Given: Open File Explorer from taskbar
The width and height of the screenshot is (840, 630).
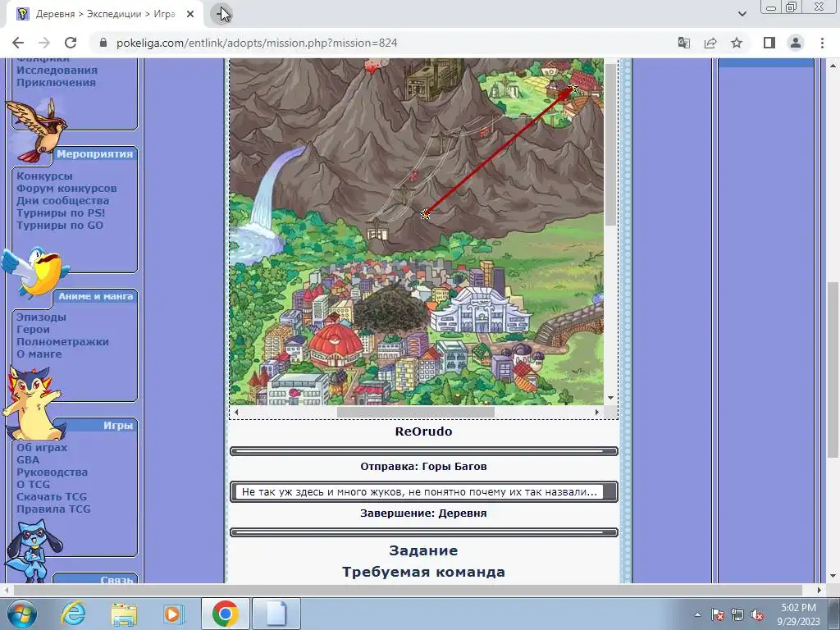Looking at the screenshot, I should (x=124, y=614).
